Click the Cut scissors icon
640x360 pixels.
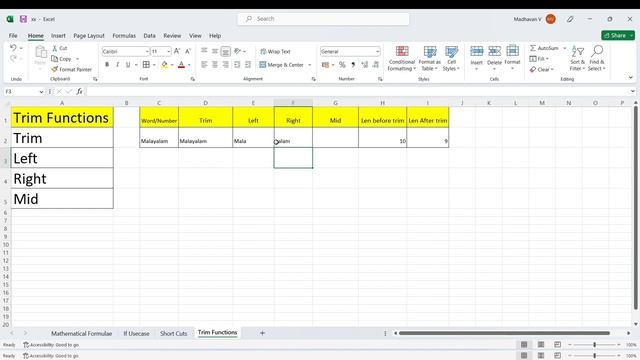(55, 48)
